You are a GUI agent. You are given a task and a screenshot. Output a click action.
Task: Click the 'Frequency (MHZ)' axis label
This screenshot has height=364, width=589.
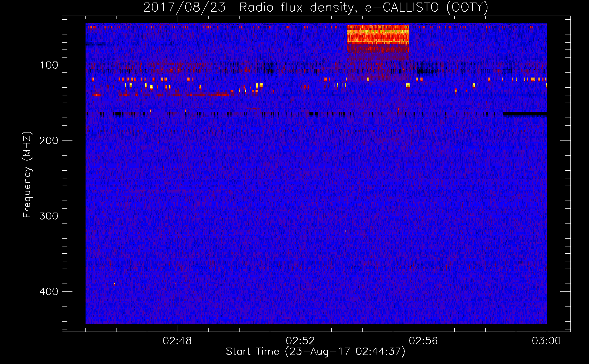pyautogui.click(x=27, y=174)
